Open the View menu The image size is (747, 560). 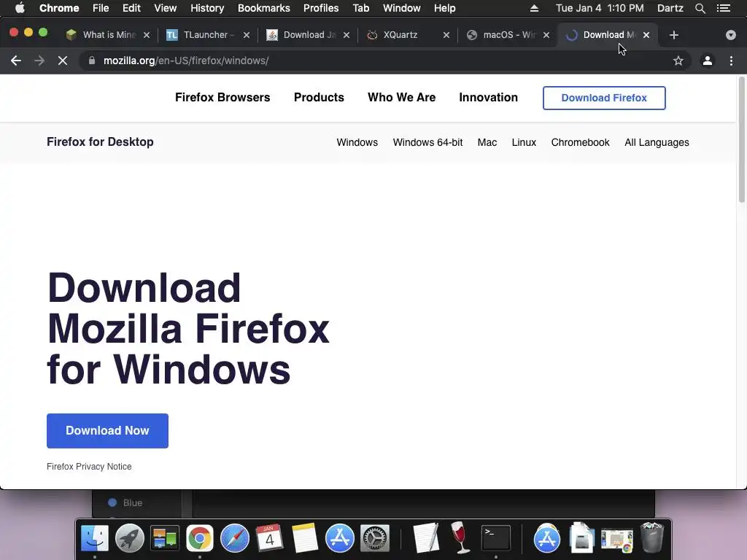(166, 8)
